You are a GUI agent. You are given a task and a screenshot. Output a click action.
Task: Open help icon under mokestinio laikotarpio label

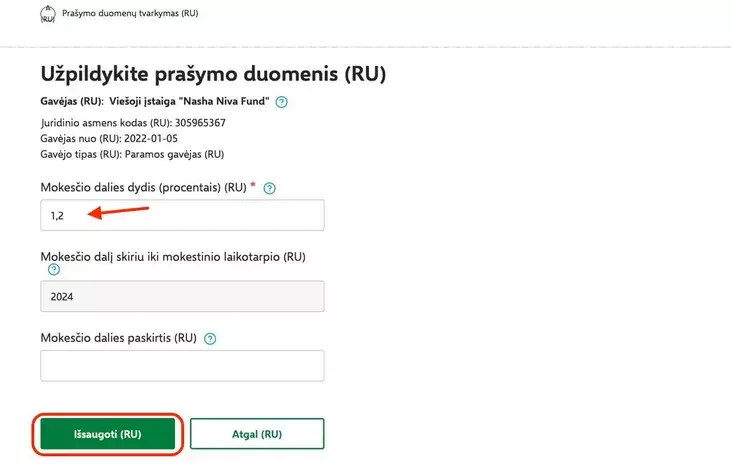click(x=53, y=269)
